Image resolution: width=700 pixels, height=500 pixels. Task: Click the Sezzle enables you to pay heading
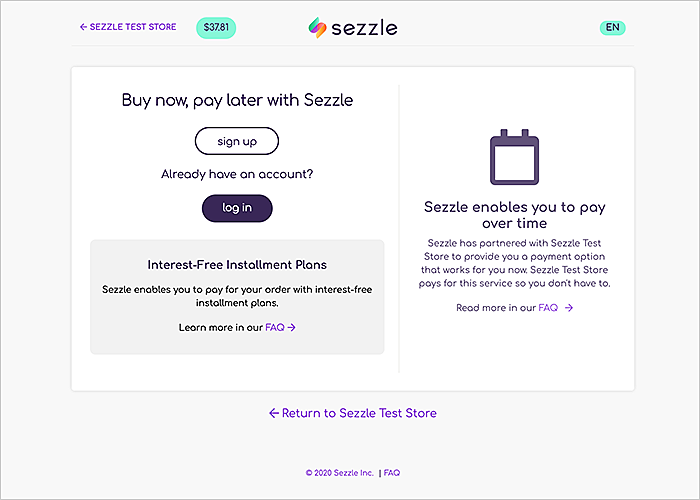[x=515, y=215]
